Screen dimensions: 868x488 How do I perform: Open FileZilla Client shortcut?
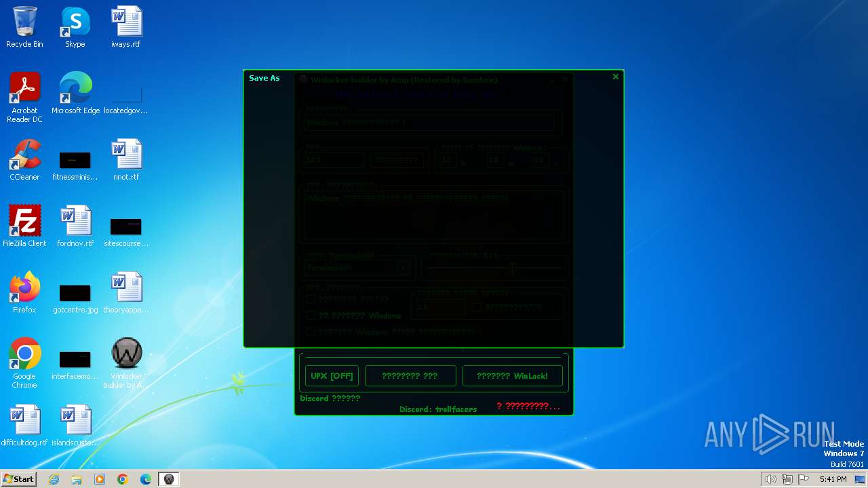(24, 226)
